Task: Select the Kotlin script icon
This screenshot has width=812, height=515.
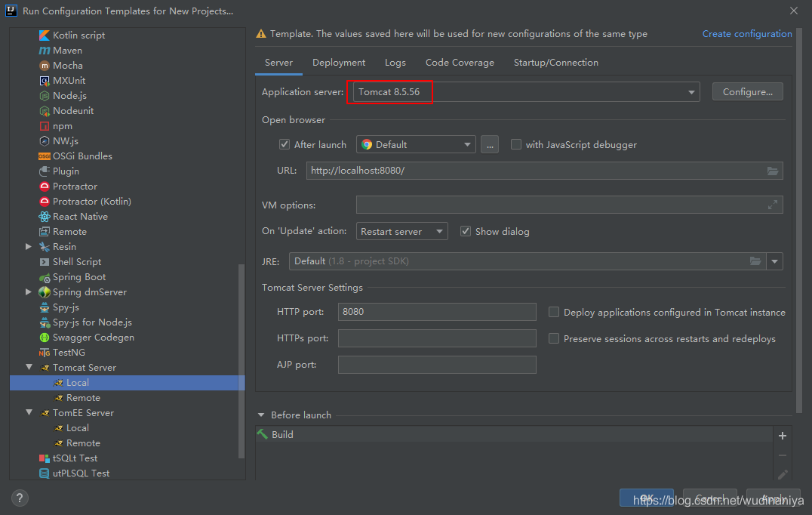Action: pyautogui.click(x=45, y=35)
